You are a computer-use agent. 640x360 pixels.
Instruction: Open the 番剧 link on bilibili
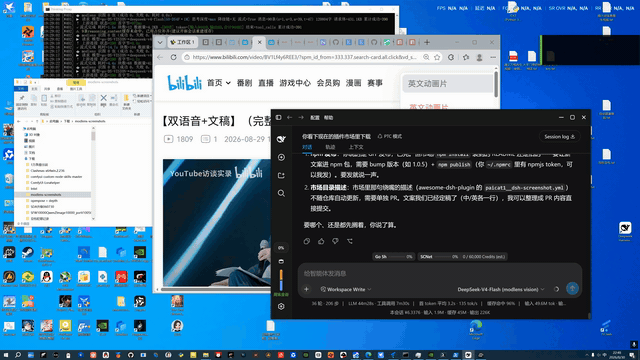click(x=244, y=83)
